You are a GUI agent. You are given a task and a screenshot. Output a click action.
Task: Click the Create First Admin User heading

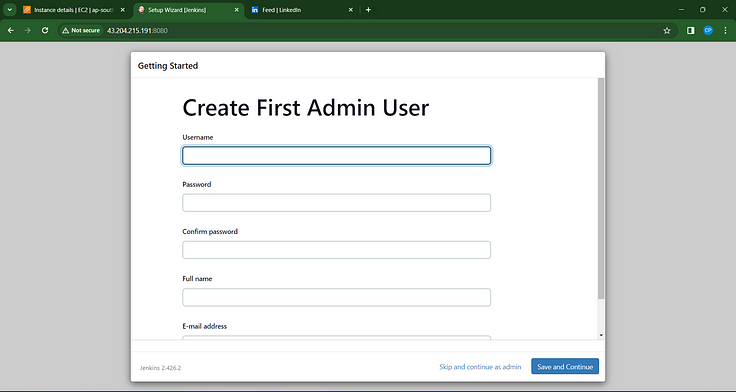(306, 108)
